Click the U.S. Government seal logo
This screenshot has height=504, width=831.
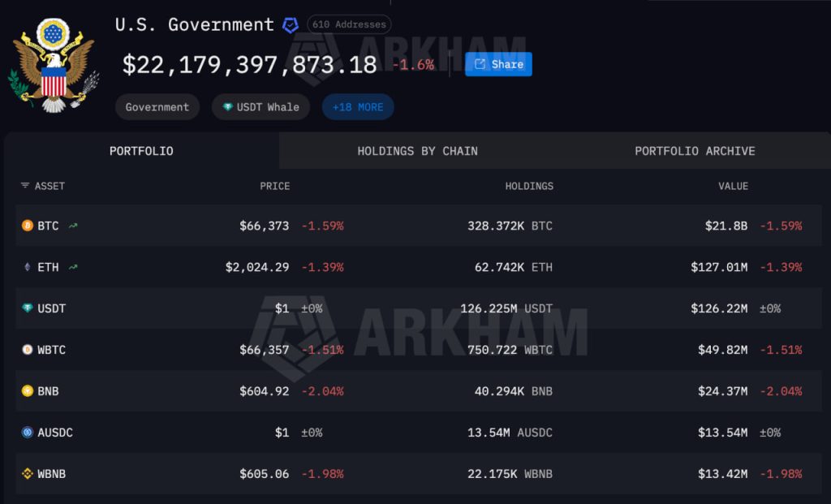[x=54, y=61]
